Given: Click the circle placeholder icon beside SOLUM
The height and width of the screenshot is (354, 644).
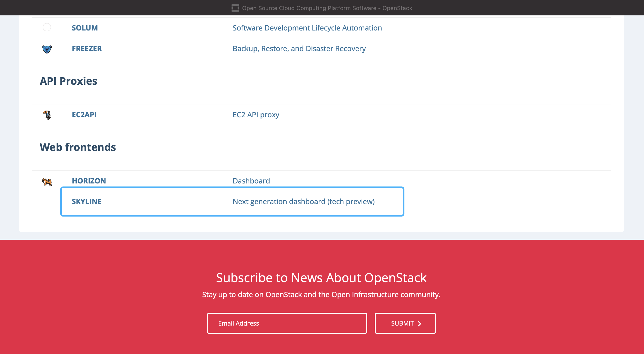Looking at the screenshot, I should 47,27.
